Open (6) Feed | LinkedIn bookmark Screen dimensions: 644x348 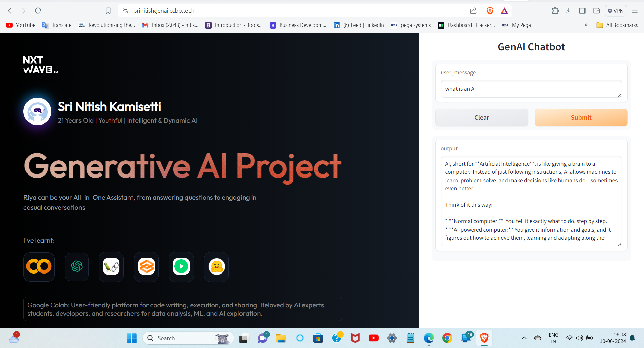pos(359,25)
